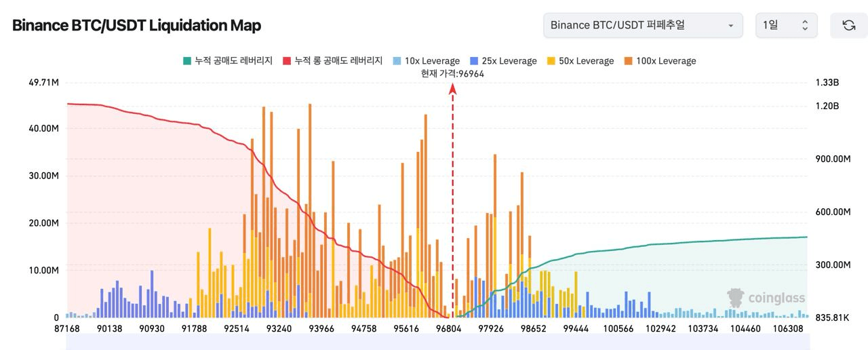Click x-axis label 90930
This screenshot has width=868, height=350.
click(x=152, y=328)
